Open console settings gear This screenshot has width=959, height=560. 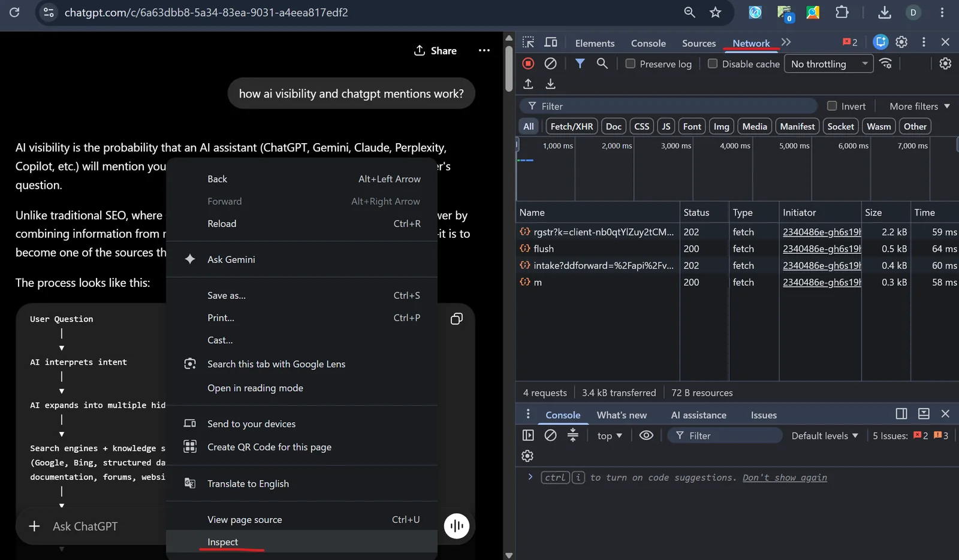tap(527, 456)
